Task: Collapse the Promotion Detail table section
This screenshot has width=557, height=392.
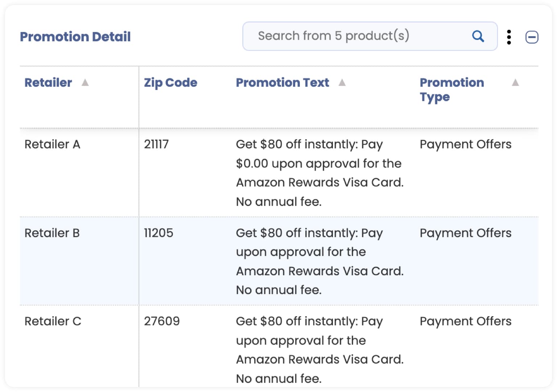Action: (532, 37)
